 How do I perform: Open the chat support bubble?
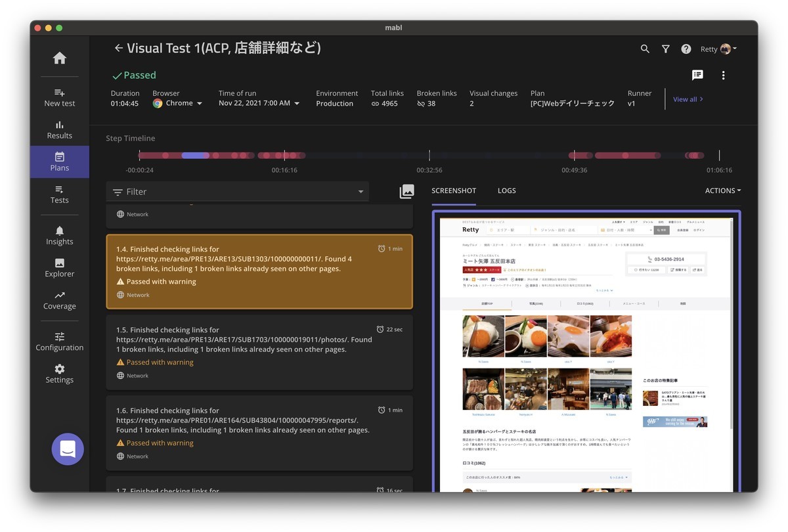[x=68, y=449]
